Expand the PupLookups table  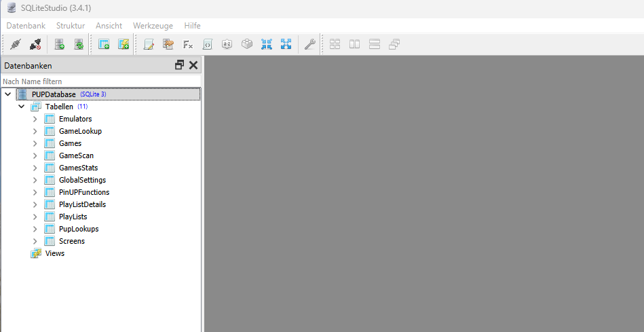click(35, 229)
